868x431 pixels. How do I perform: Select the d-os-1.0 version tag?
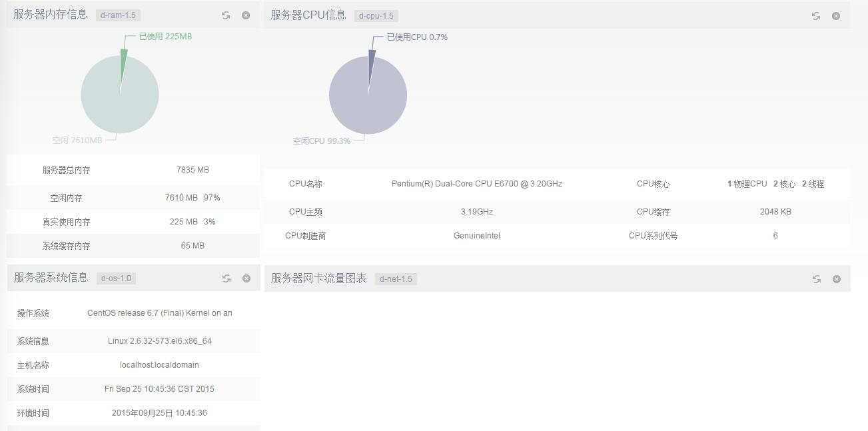pyautogui.click(x=117, y=278)
